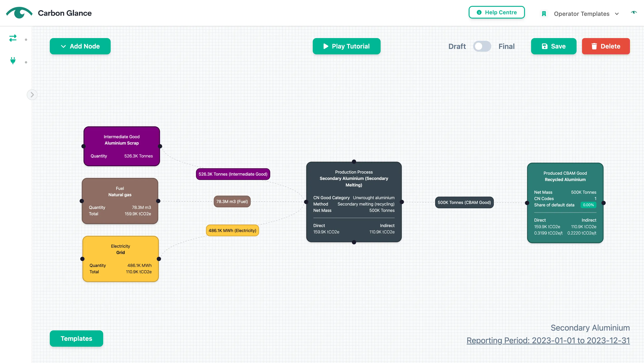The height and width of the screenshot is (363, 644).
Task: Click the 78.3M m3 (Fuel) edge label
Action: point(232,201)
